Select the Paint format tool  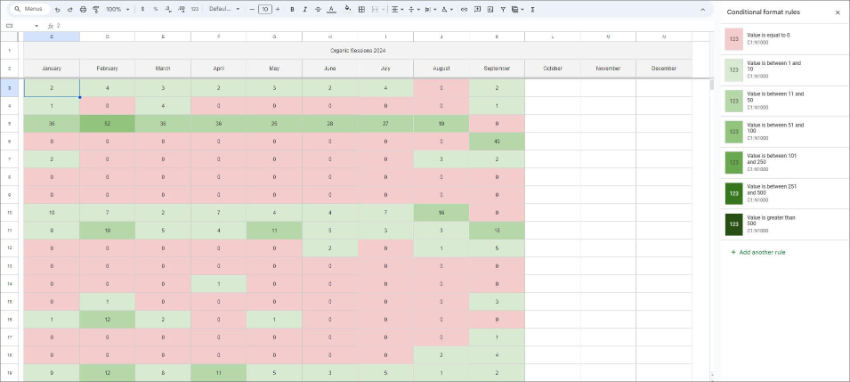coord(96,10)
